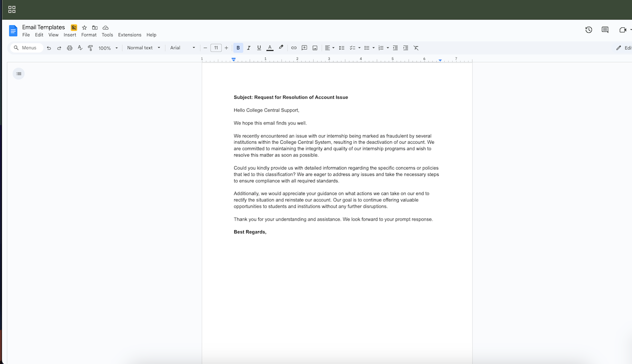Increase indent
The width and height of the screenshot is (632, 364).
point(406,48)
